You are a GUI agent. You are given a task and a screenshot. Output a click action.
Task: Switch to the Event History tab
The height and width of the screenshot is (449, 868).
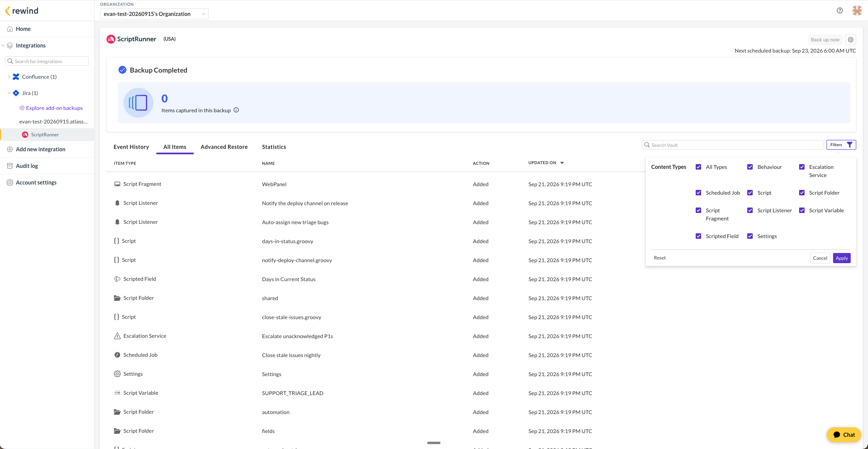pos(131,147)
